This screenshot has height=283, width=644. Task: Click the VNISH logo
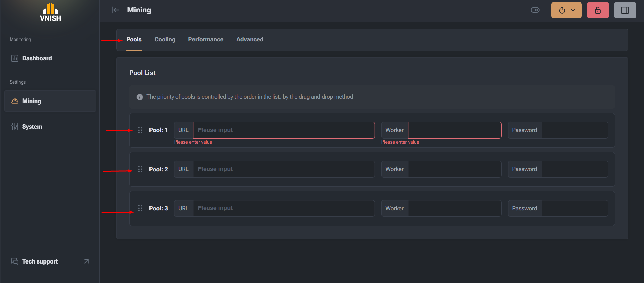click(x=50, y=12)
